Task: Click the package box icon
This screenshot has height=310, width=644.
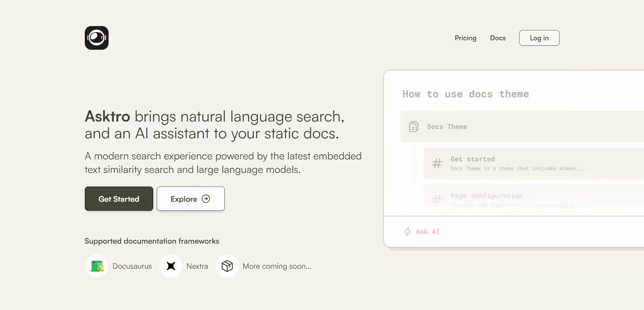Action: tap(227, 266)
